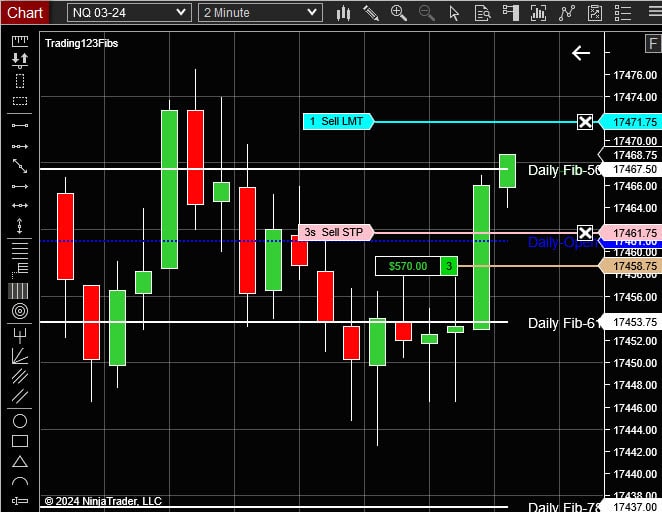
Task: Cancel the Sell LMT order with its X
Action: [x=585, y=122]
